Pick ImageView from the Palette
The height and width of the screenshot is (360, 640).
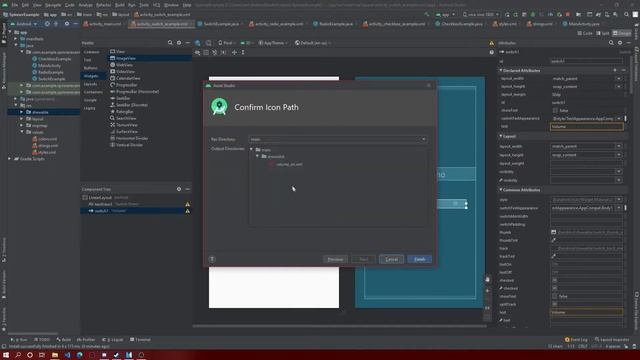[x=125, y=58]
